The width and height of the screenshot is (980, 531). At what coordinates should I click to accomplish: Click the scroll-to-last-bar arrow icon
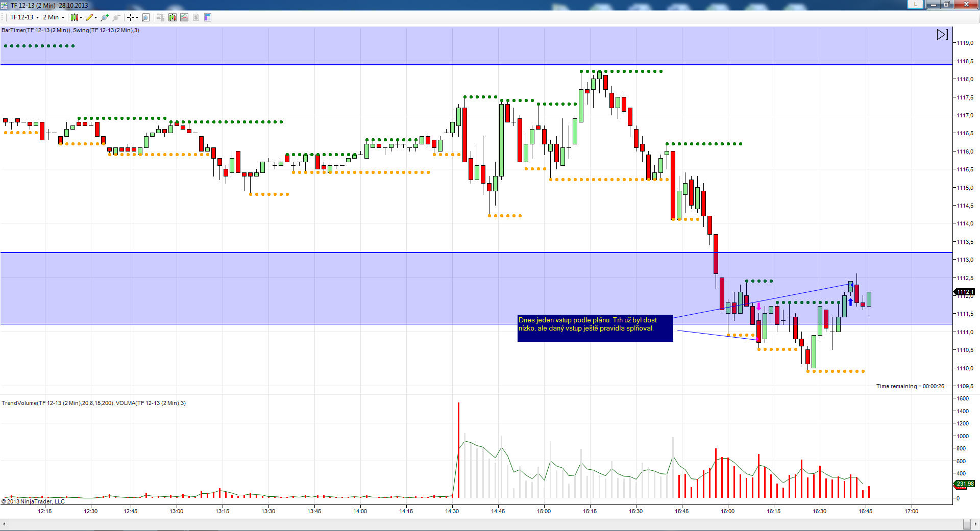point(942,35)
